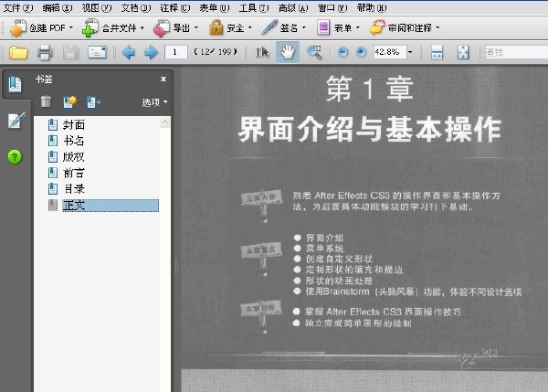The width and height of the screenshot is (548, 392).
Task: Open the 注释 menu
Action: [175, 7]
